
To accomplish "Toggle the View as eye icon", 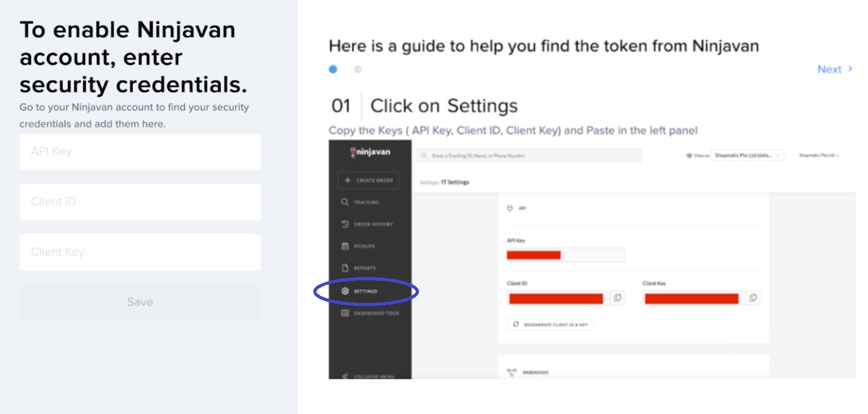I will click(x=689, y=155).
